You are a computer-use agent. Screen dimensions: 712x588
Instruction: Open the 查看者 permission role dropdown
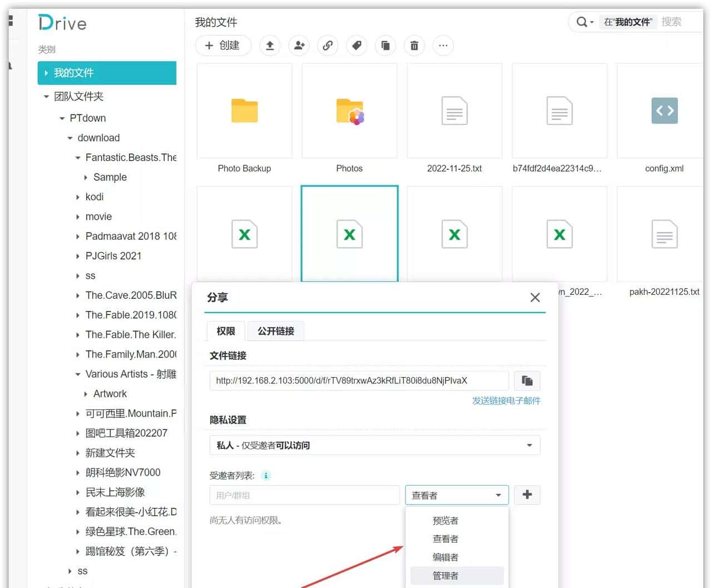pos(456,495)
